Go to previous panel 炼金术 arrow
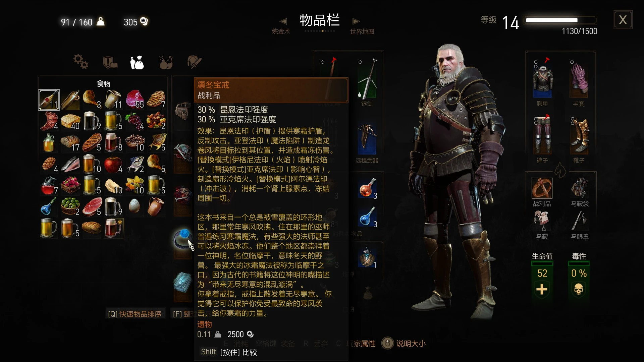This screenshot has width=644, height=362. coord(283,21)
